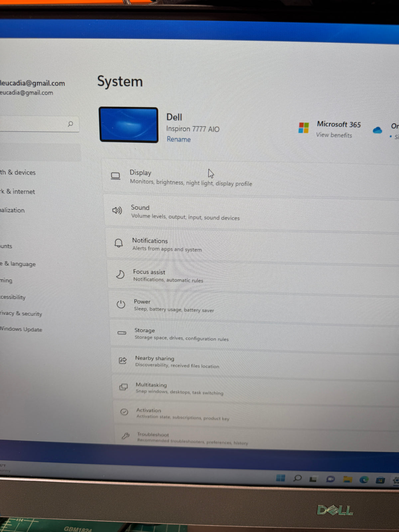Click the Nearby sharing icon
The image size is (399, 532).
(x=123, y=360)
